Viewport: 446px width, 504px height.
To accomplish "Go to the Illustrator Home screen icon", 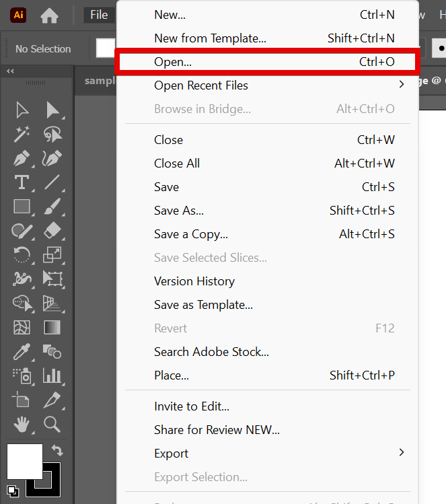I will click(x=49, y=15).
